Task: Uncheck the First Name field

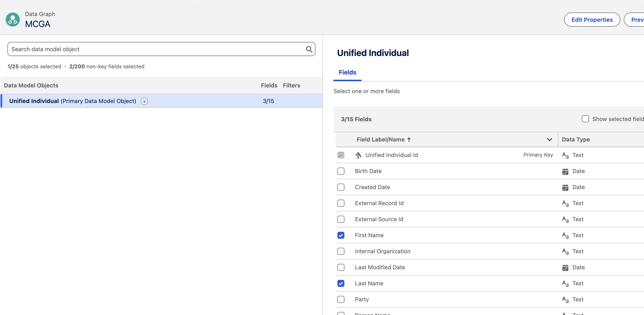Action: coord(341,235)
